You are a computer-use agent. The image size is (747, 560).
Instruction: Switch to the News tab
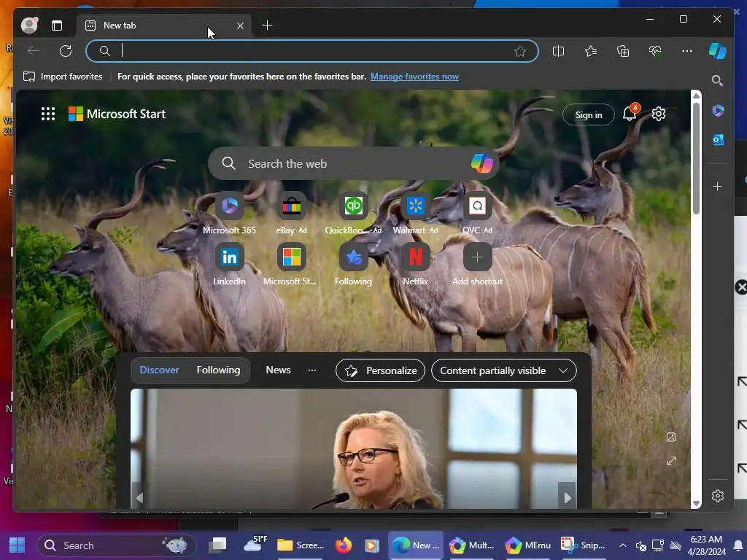(278, 370)
